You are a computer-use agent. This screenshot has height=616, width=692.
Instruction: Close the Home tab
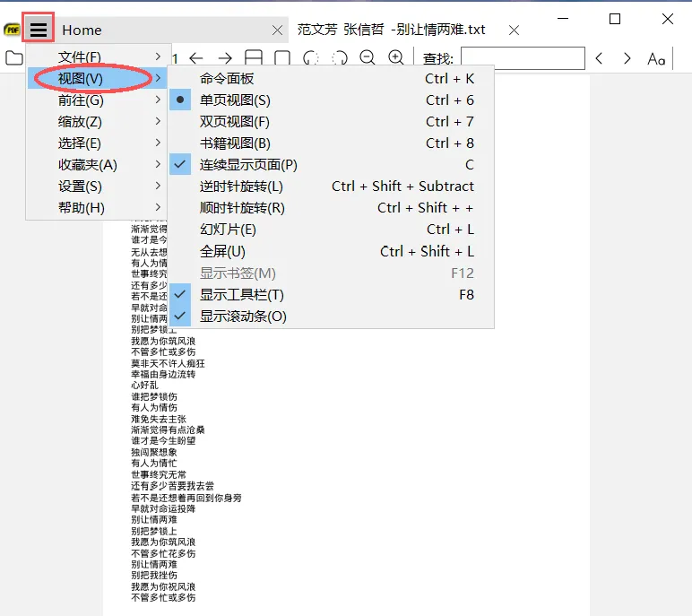[x=278, y=30]
